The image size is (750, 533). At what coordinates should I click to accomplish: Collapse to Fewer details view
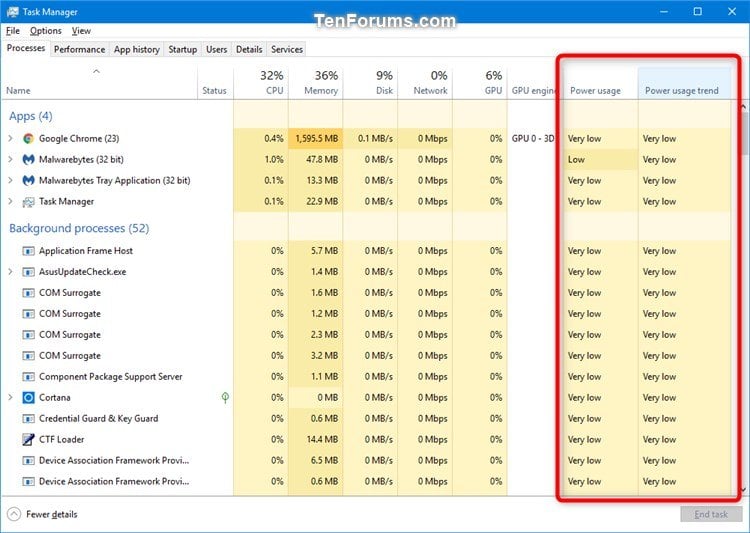point(43,514)
